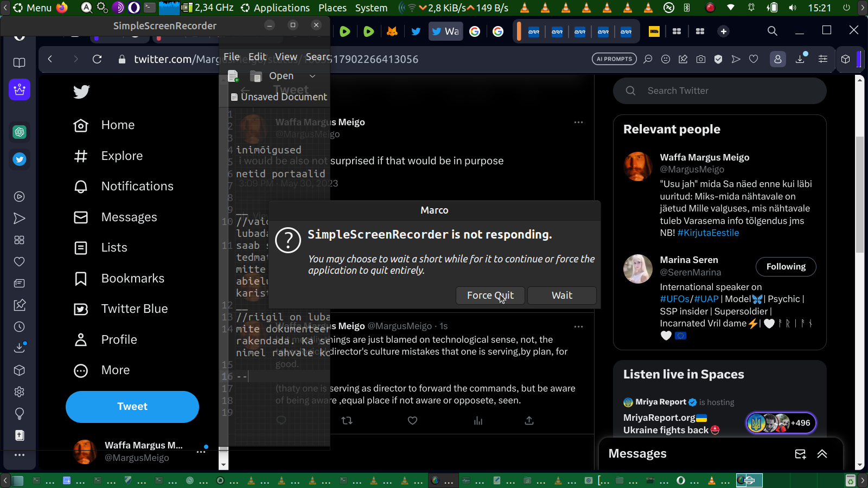Switch to the Unsaved Document tab
This screenshot has height=488, width=868.
click(279, 97)
